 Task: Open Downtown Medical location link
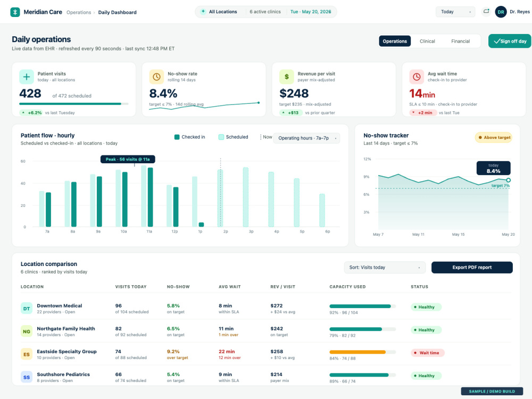tap(60, 306)
